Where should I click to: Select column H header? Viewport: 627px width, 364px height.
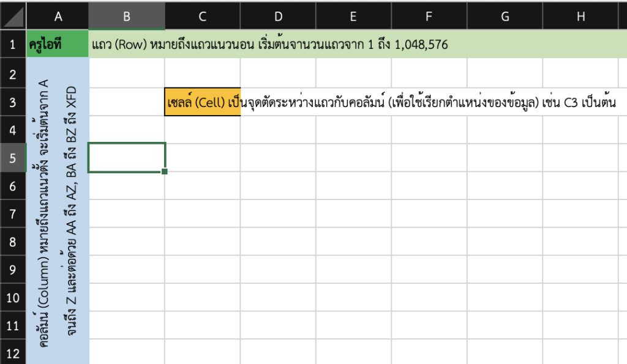pos(580,16)
